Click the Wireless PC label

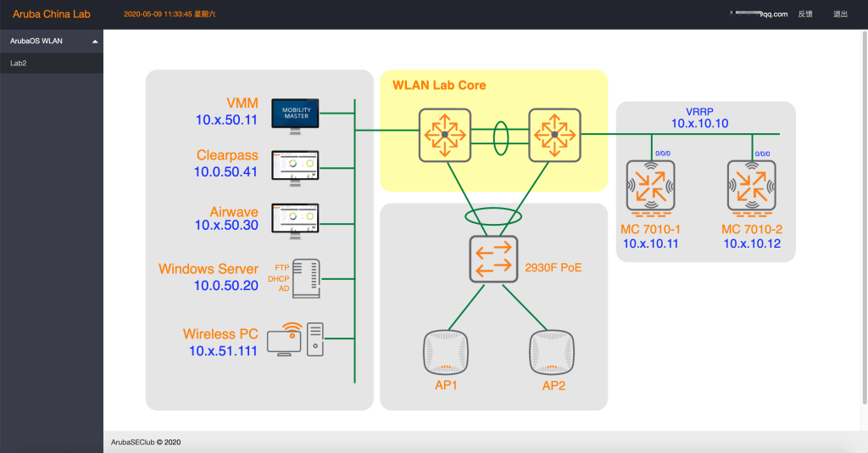(x=220, y=334)
